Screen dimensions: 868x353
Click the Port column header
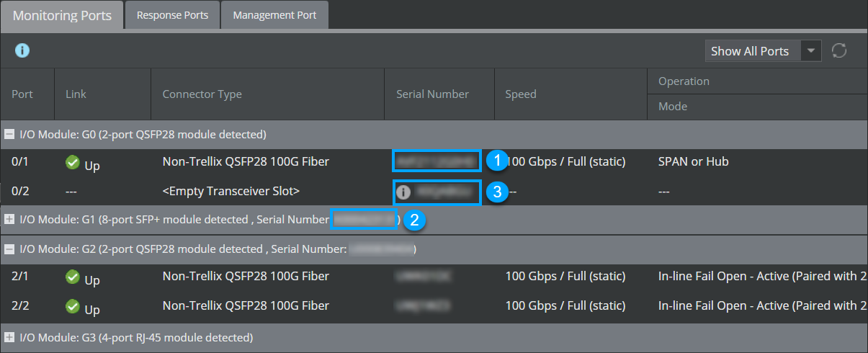pos(22,94)
